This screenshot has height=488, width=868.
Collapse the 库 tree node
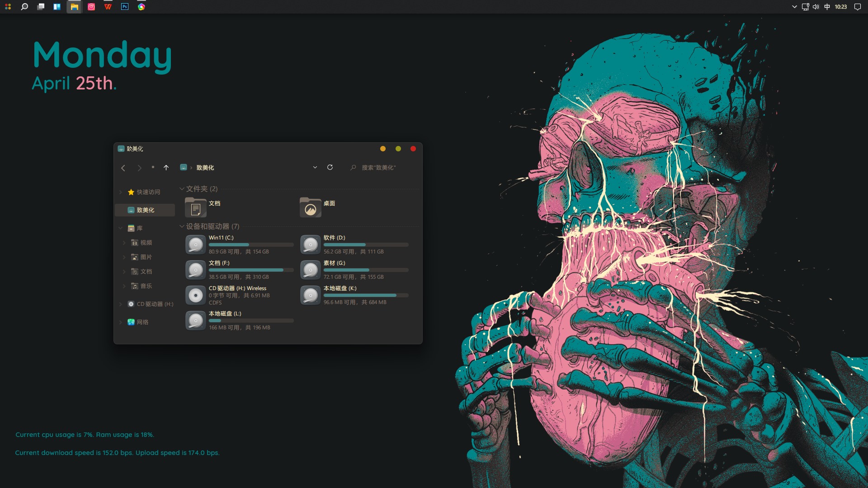pyautogui.click(x=120, y=228)
